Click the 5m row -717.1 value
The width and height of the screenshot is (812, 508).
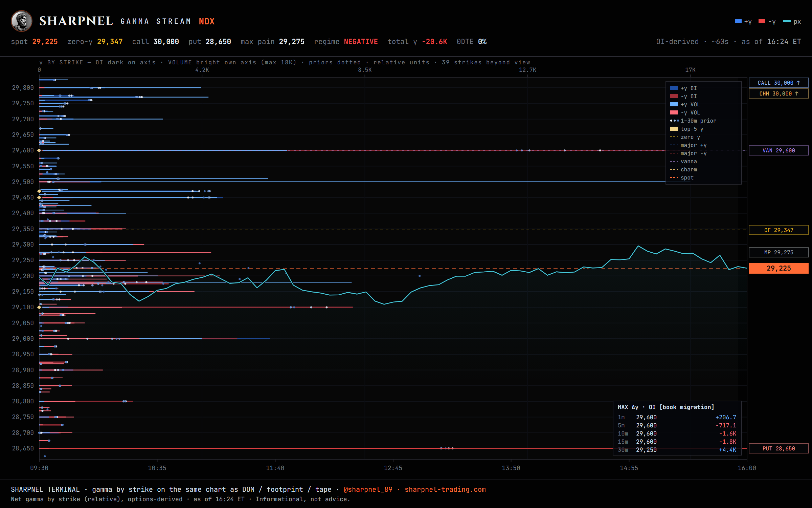tap(726, 425)
